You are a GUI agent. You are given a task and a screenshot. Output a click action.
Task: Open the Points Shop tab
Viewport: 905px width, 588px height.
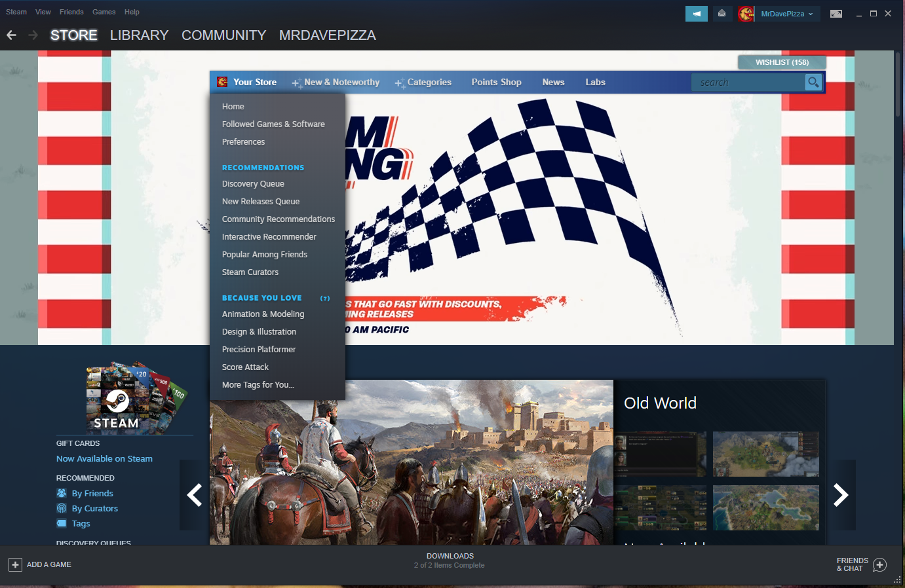click(496, 82)
